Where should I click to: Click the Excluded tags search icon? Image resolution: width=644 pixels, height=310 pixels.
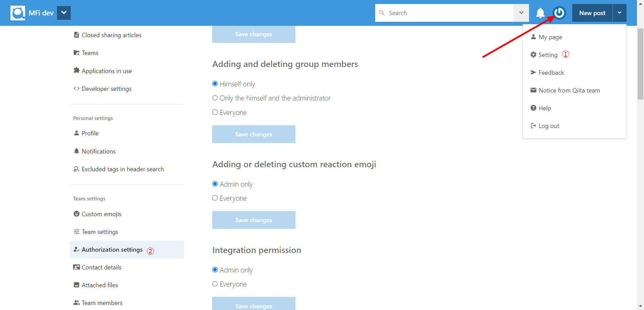point(76,169)
